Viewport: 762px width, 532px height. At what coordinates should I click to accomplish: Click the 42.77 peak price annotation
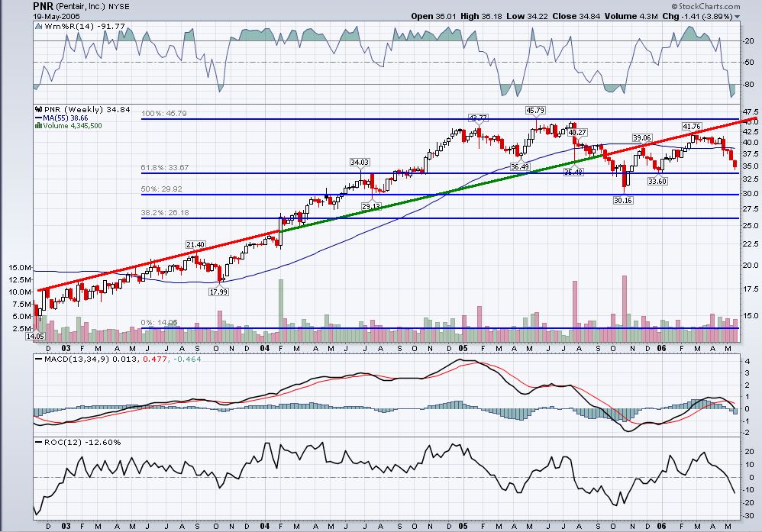tap(478, 118)
